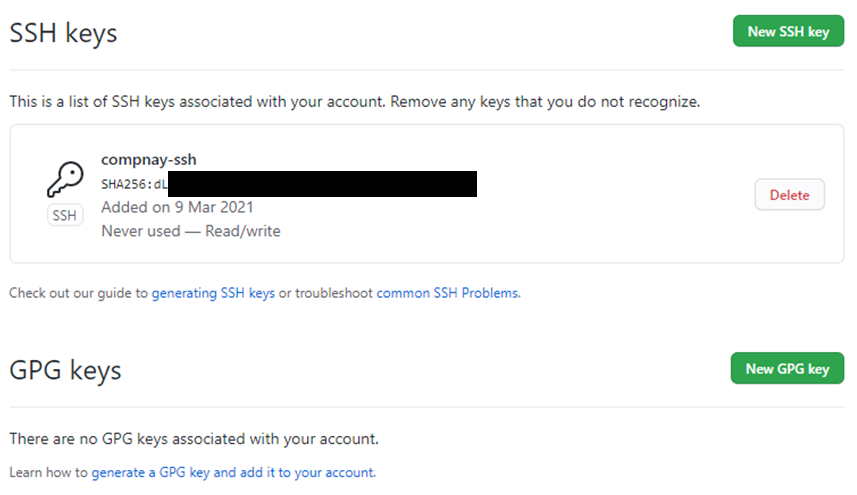Click the blacked-out fingerprint block
857x495 pixels.
pos(322,184)
